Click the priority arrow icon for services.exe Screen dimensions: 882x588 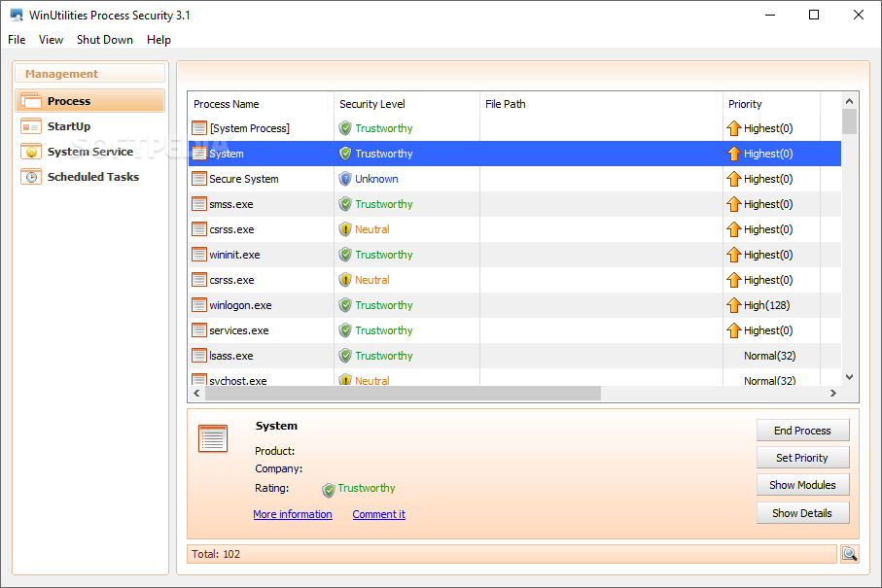click(733, 330)
